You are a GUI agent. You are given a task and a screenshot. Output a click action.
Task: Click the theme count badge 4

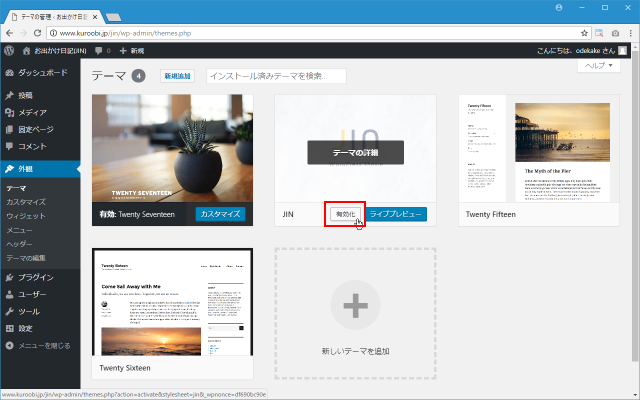pos(138,76)
